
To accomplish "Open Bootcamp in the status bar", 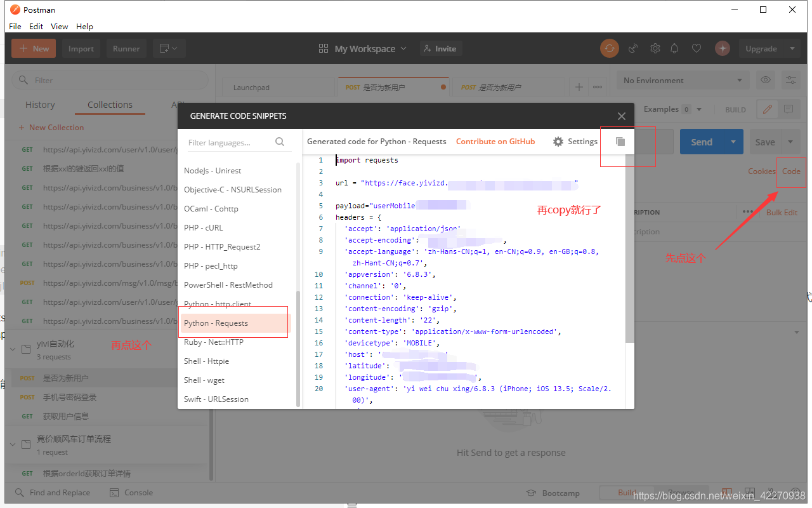I will [553, 493].
